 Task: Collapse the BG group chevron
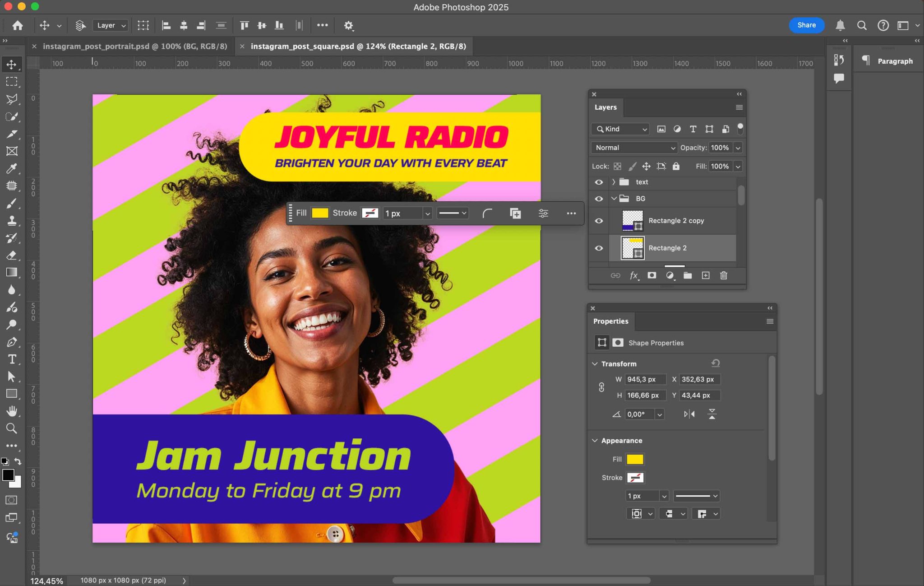coord(614,199)
